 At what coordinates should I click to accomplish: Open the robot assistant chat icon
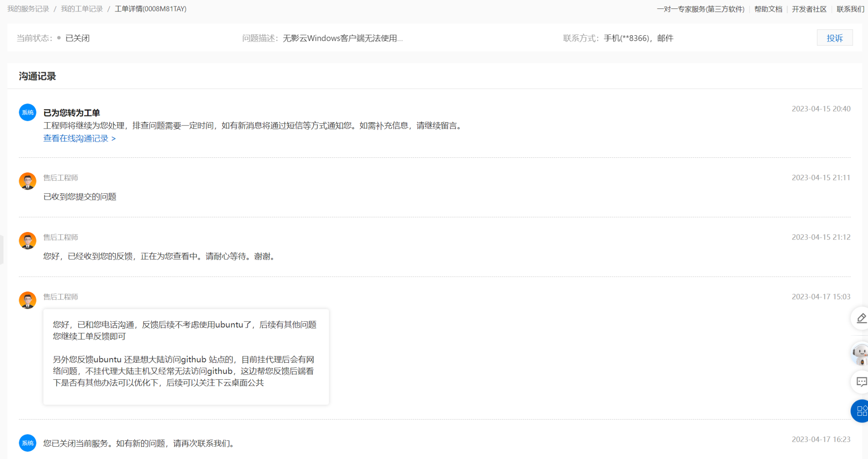860,354
